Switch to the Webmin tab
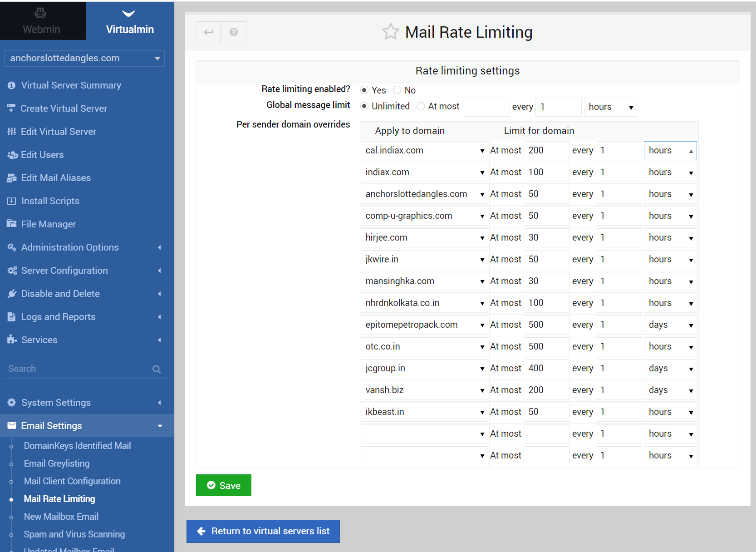 pos(43,20)
